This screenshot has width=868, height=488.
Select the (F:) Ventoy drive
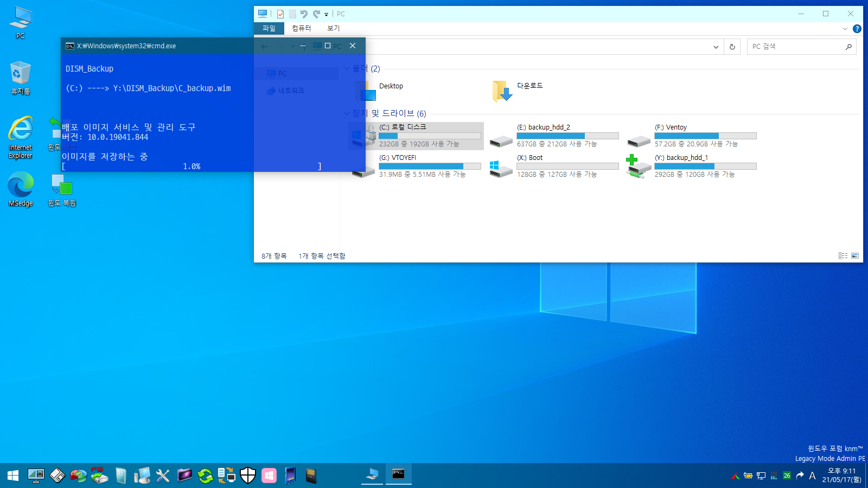point(692,136)
